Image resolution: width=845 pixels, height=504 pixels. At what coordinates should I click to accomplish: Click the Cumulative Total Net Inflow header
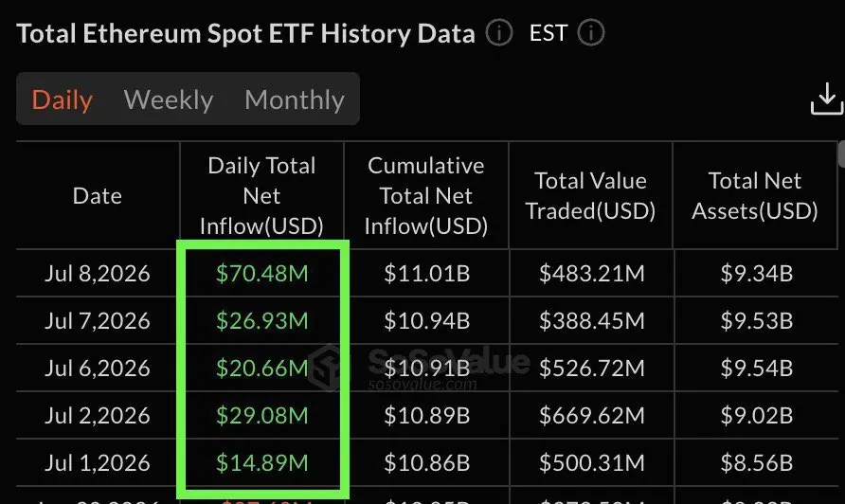click(426, 196)
